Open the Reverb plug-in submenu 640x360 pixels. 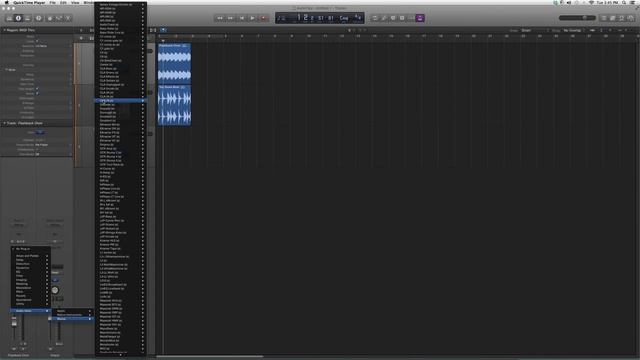coord(31,296)
